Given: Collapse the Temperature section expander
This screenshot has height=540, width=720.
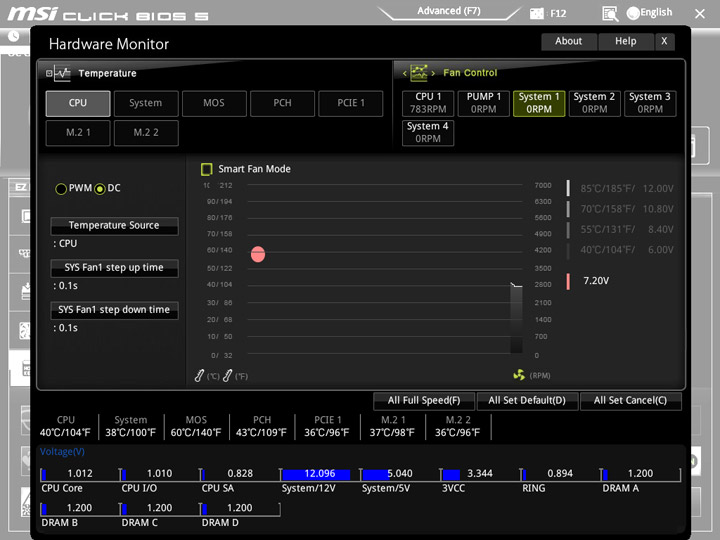Looking at the screenshot, I should click(49, 73).
